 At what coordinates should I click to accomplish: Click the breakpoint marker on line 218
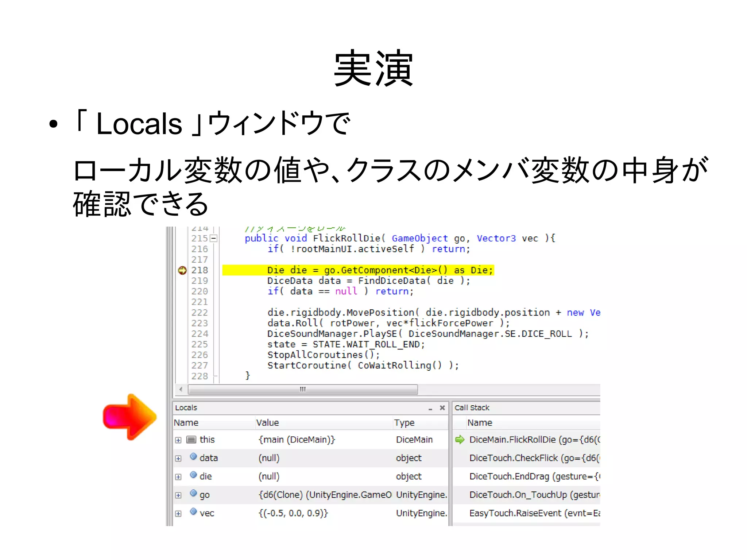click(182, 270)
